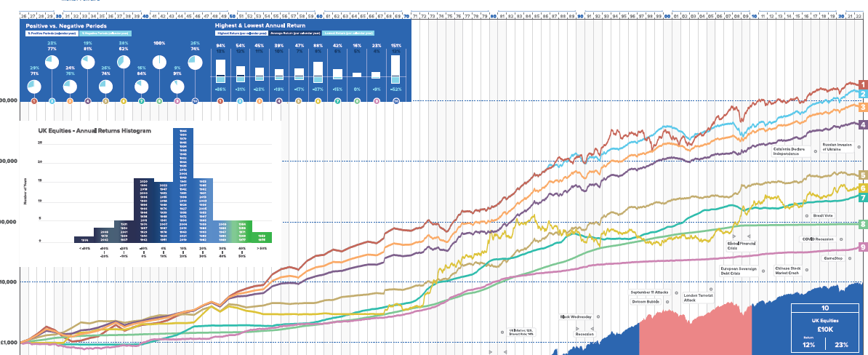Image resolution: width=868 pixels, height=355 pixels.
Task: Jump to decade marker 70 on year axis
Action: pos(406,17)
